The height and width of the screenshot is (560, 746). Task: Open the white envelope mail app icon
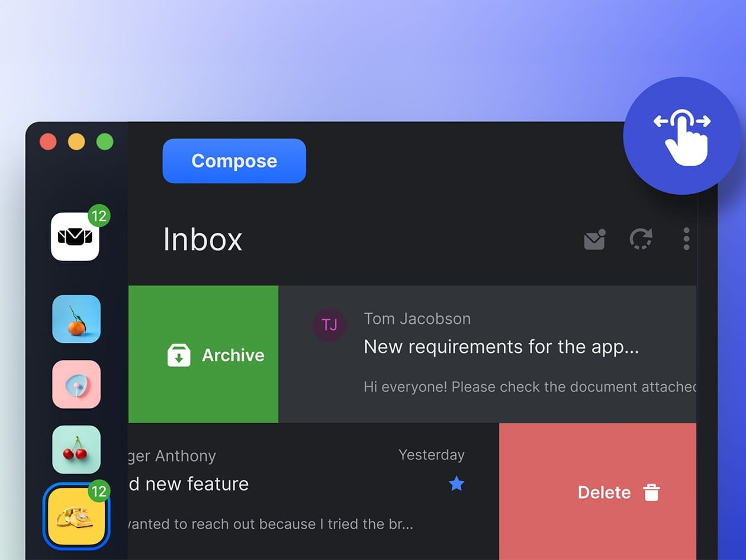[x=75, y=237]
